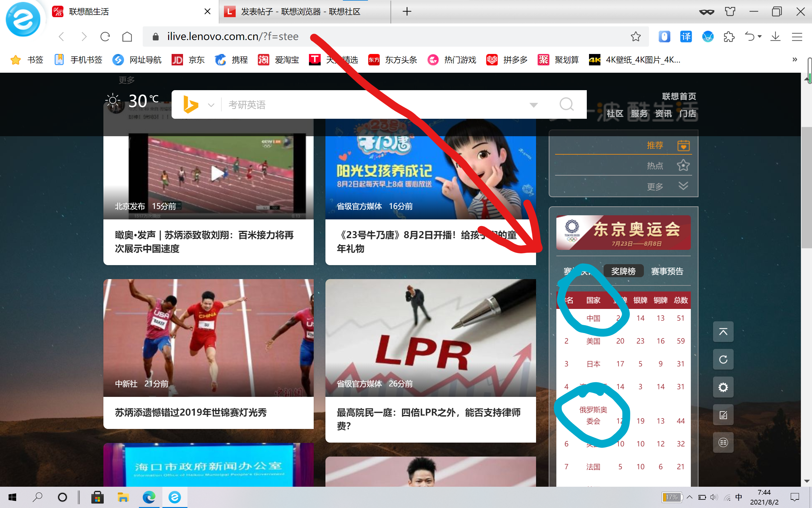Screen dimensions: 812x508
Task: Play the 苏炳添致敬刘翔 video
Action: [x=217, y=174]
